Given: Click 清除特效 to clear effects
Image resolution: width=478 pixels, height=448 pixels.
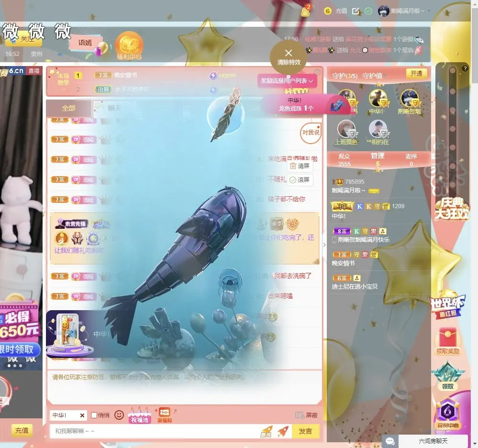Looking at the screenshot, I should (x=289, y=57).
